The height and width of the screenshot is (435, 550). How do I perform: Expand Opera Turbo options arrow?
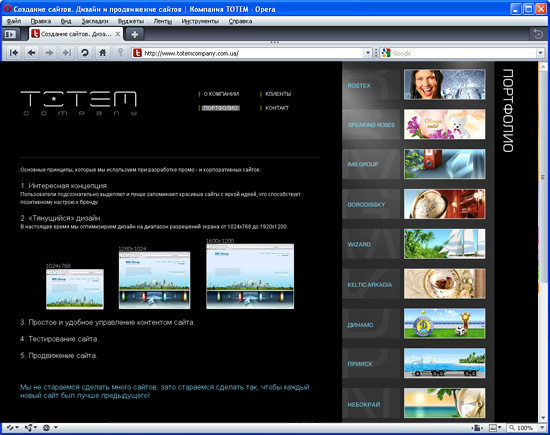[x=55, y=428]
